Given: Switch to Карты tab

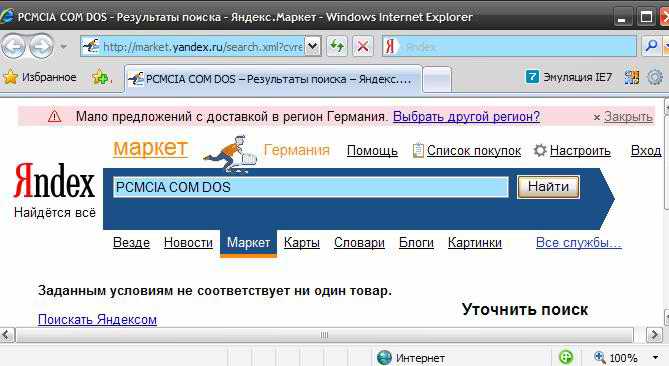Looking at the screenshot, I should (x=302, y=243).
